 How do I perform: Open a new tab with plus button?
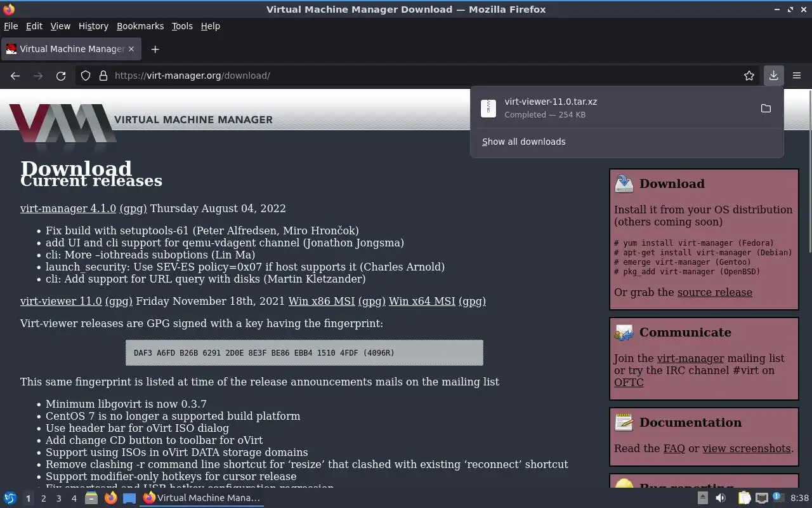[x=155, y=49]
